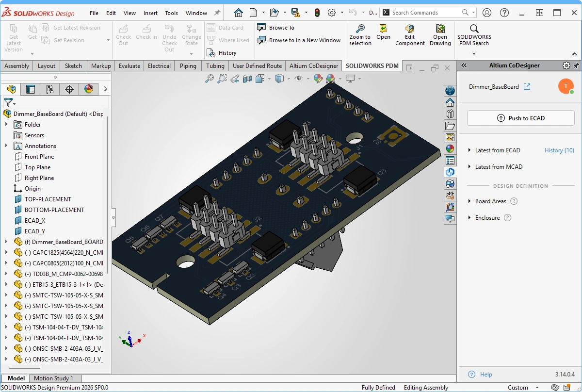Click the Zoom to Fit icon
Screen dimensions: 582x392
click(x=210, y=79)
